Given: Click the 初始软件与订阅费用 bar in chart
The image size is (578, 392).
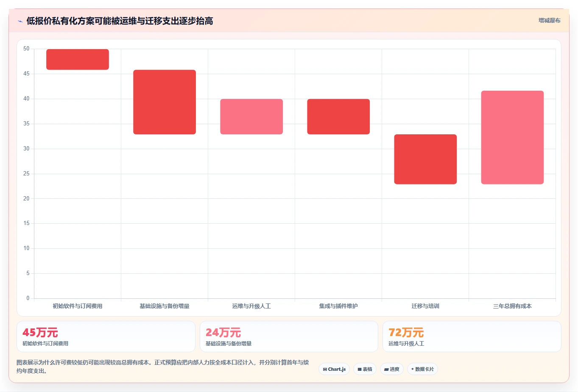Looking at the screenshot, I should (x=78, y=59).
